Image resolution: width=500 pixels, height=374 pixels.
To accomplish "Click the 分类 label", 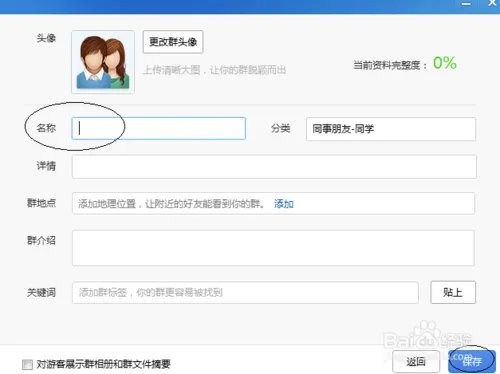I will [x=280, y=128].
